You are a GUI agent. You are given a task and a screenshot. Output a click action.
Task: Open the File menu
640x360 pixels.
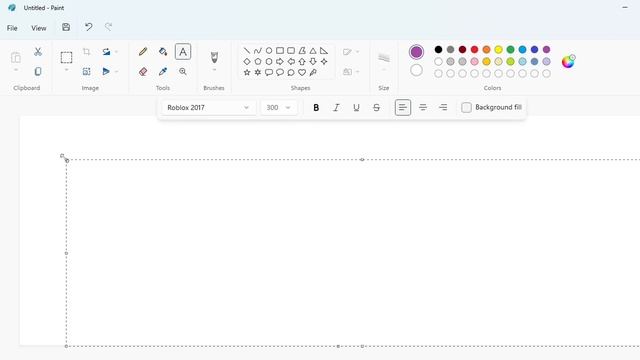pyautogui.click(x=12, y=28)
